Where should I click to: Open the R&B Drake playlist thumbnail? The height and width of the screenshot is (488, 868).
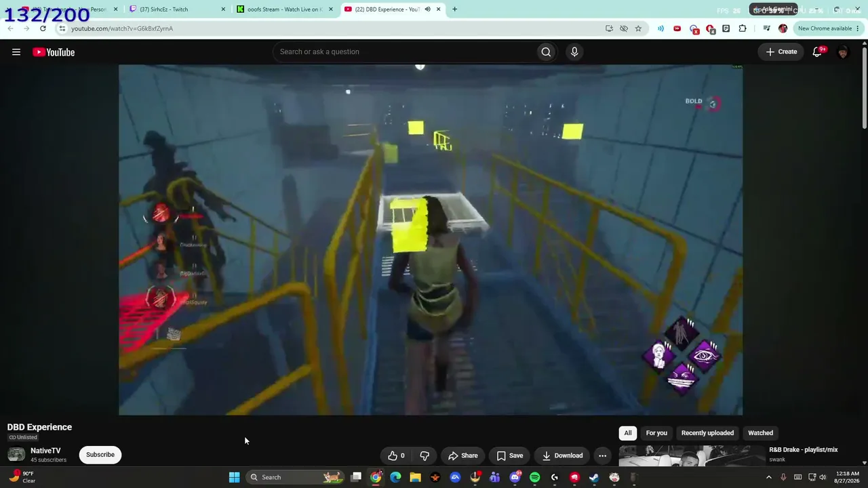[x=691, y=456]
